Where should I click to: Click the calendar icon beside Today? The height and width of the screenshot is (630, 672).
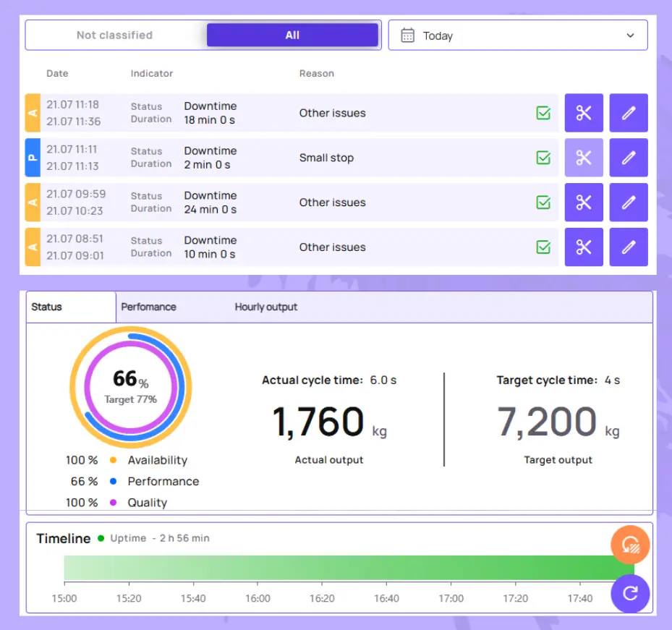click(407, 35)
